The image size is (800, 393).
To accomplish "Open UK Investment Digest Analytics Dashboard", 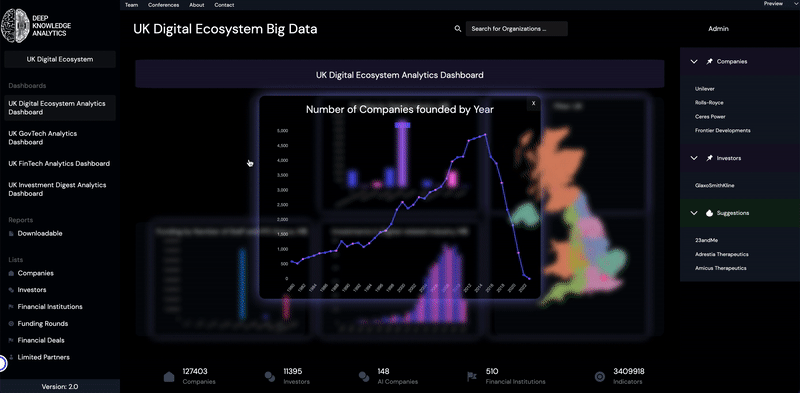I will 58,189.
